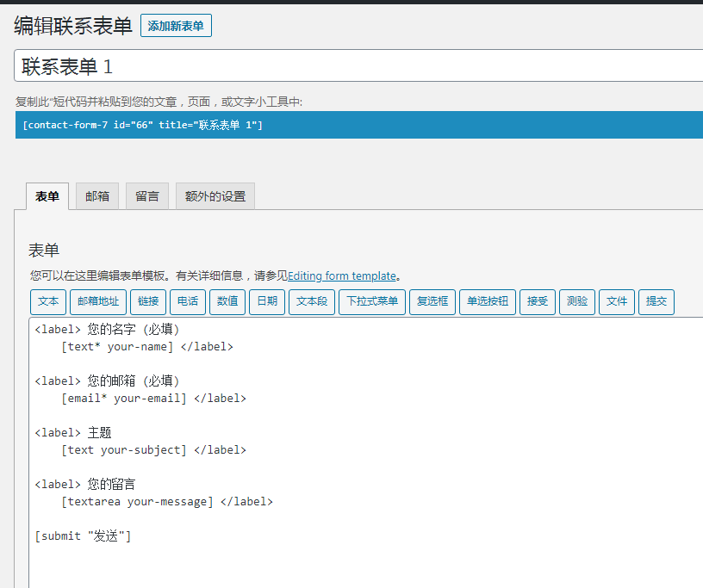The image size is (703, 588).
Task: Click the [email* your-email] line
Action: 153,399
